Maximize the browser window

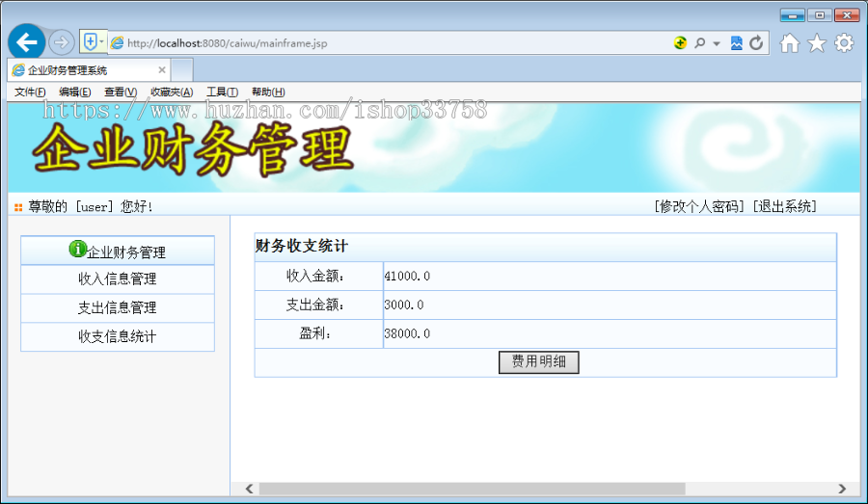point(819,15)
